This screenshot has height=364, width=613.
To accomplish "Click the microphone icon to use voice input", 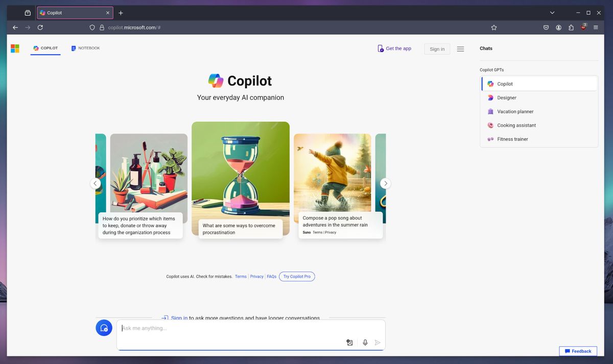I will click(365, 343).
